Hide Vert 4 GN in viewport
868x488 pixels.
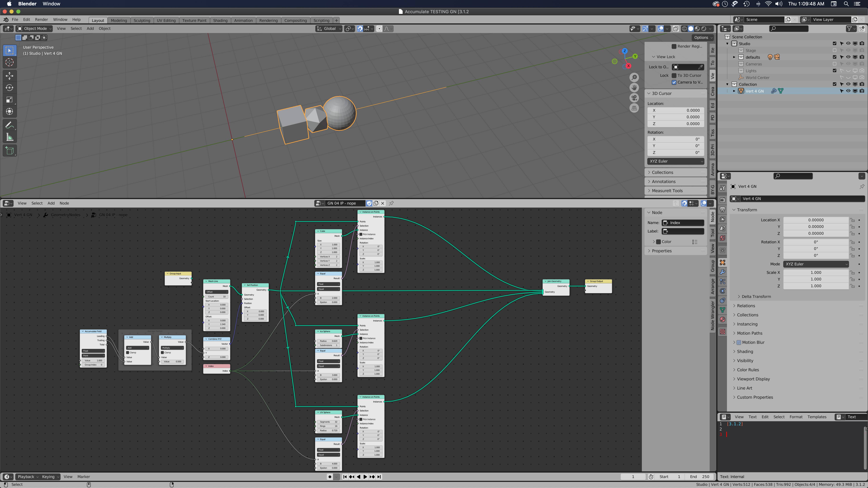[x=848, y=91]
